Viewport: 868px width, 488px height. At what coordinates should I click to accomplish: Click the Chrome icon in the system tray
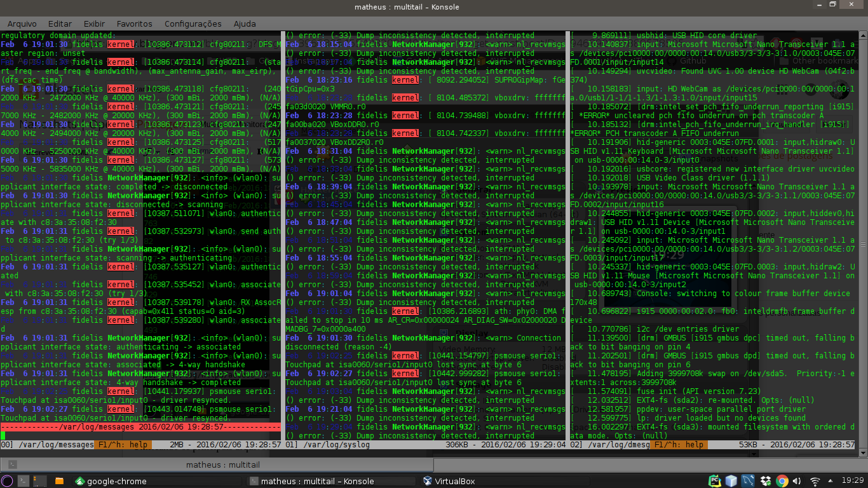[x=782, y=481]
